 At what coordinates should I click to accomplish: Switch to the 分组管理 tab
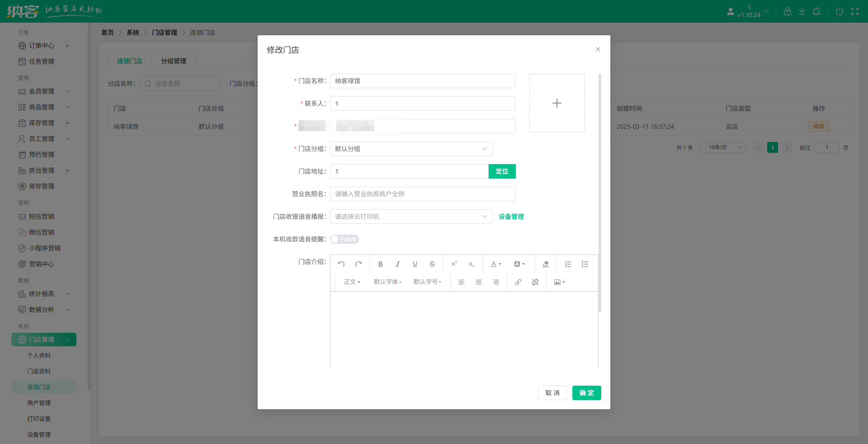(x=173, y=61)
